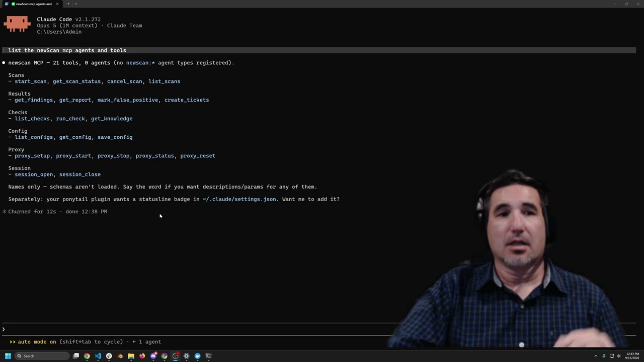The height and width of the screenshot is (362, 644).
Task: Click the run_check tool name
Action: pyautogui.click(x=70, y=119)
